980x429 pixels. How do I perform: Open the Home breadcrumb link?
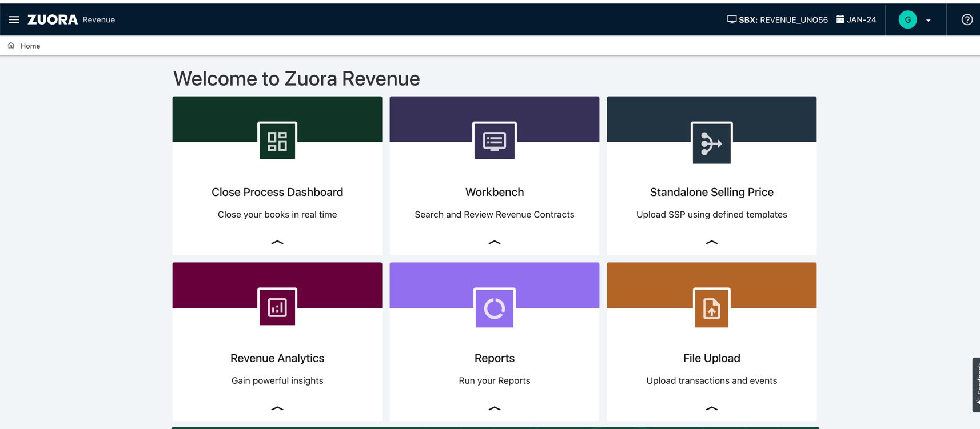[30, 46]
